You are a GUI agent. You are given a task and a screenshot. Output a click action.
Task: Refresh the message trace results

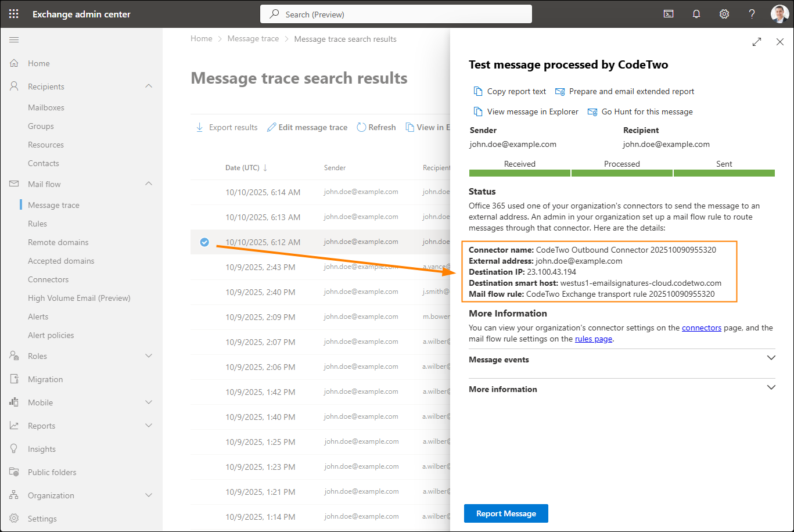pos(376,127)
